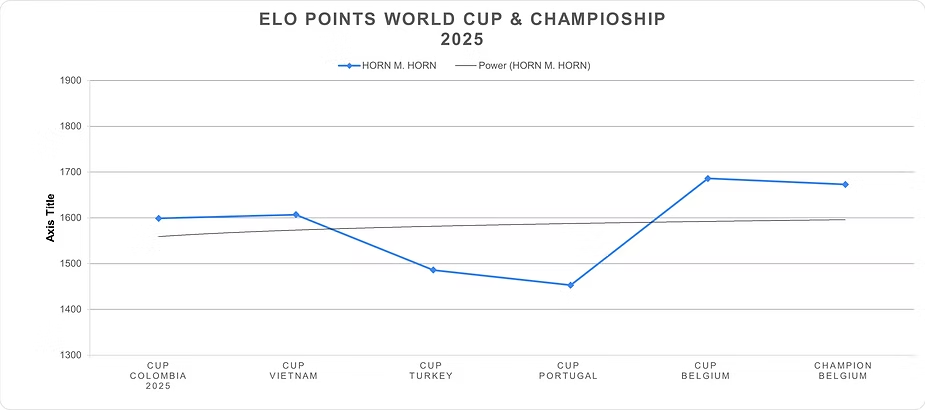Select the CUP PORTUGAL axis label
Screen dimensions: 925x410
570,370
